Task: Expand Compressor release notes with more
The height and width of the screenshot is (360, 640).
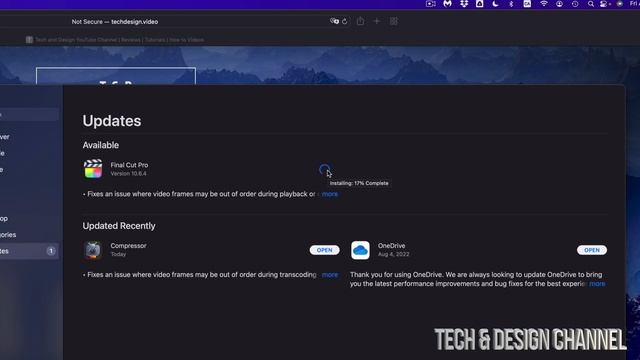Action: [330, 275]
